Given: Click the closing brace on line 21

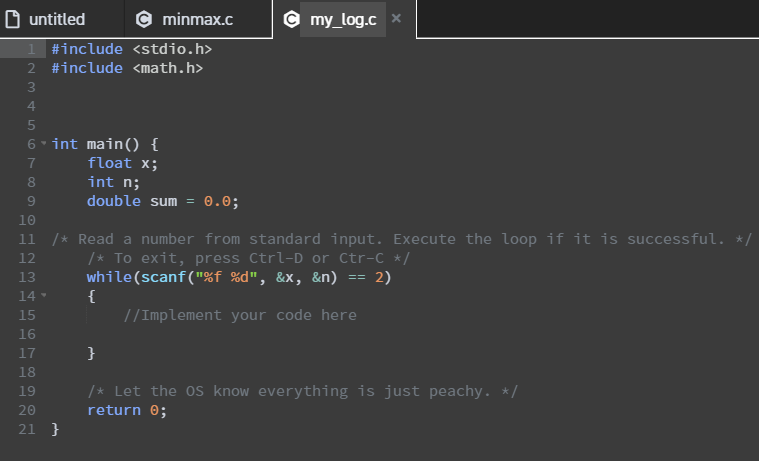Looking at the screenshot, I should pyautogui.click(x=55, y=429).
